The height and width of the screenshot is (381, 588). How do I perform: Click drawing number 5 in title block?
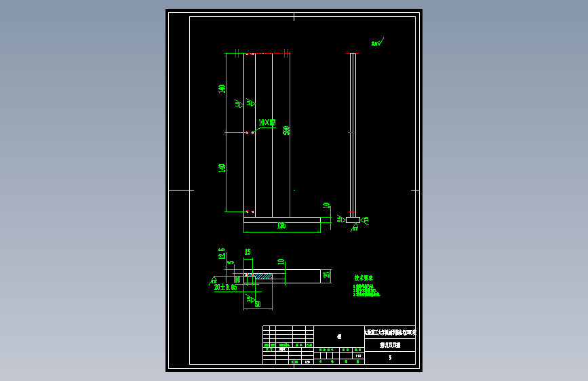point(390,358)
